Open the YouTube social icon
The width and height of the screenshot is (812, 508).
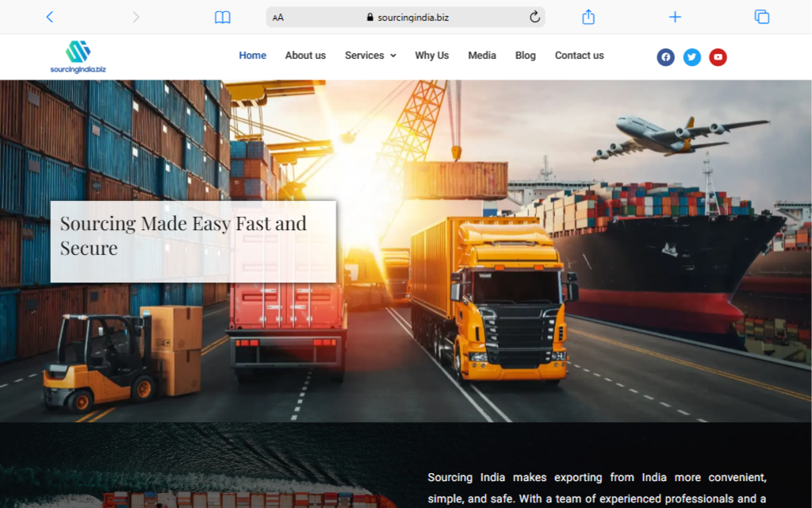[x=718, y=57]
